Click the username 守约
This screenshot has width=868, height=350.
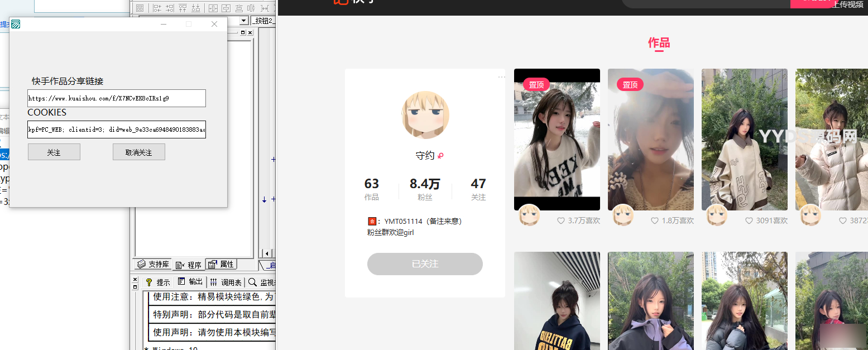tap(425, 156)
